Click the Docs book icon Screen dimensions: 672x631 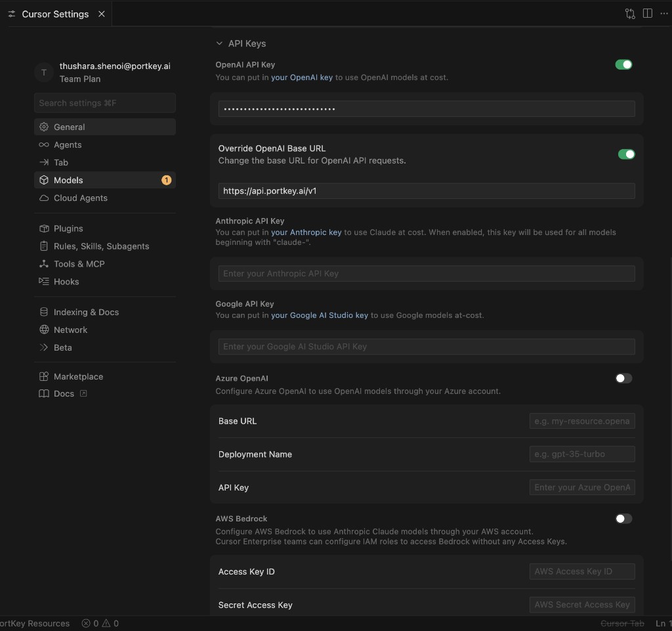tap(44, 393)
